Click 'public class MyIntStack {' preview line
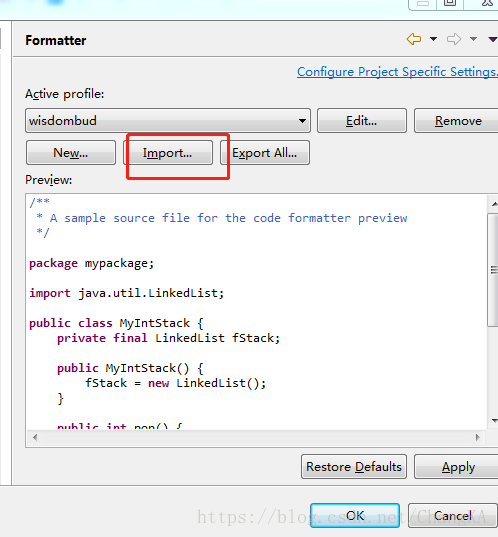 [116, 323]
